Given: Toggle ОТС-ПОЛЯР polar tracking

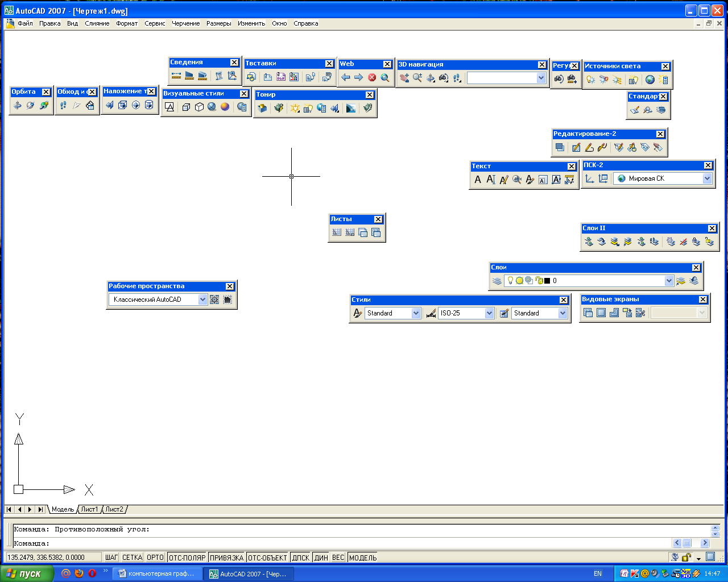Looking at the screenshot, I should coord(187,558).
